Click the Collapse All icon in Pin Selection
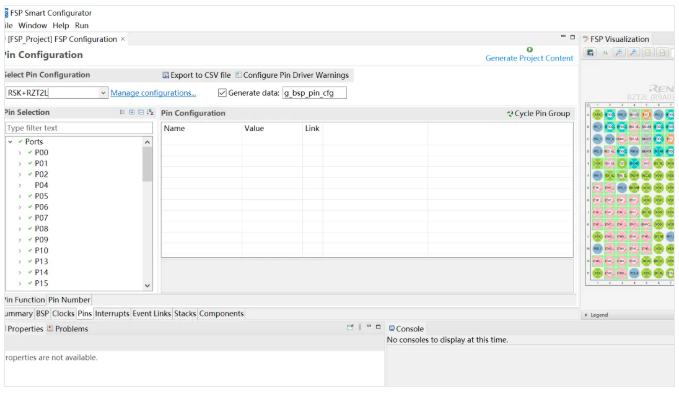The width and height of the screenshot is (679, 393). [x=141, y=112]
